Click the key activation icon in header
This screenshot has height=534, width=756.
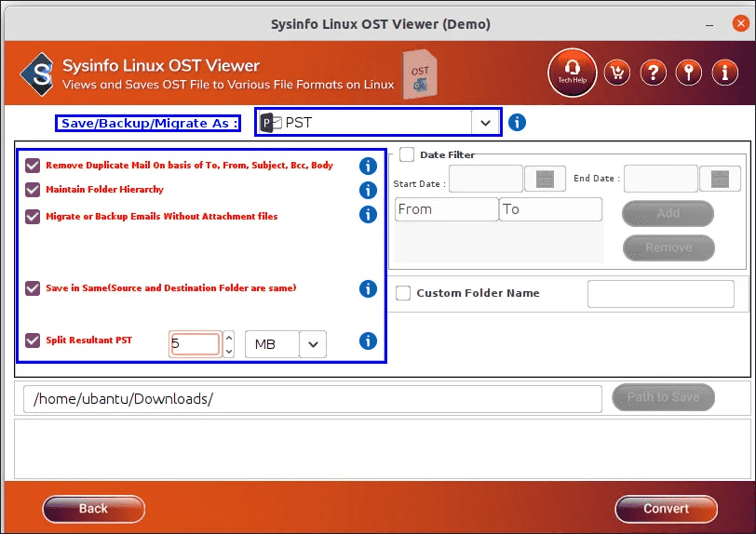689,73
